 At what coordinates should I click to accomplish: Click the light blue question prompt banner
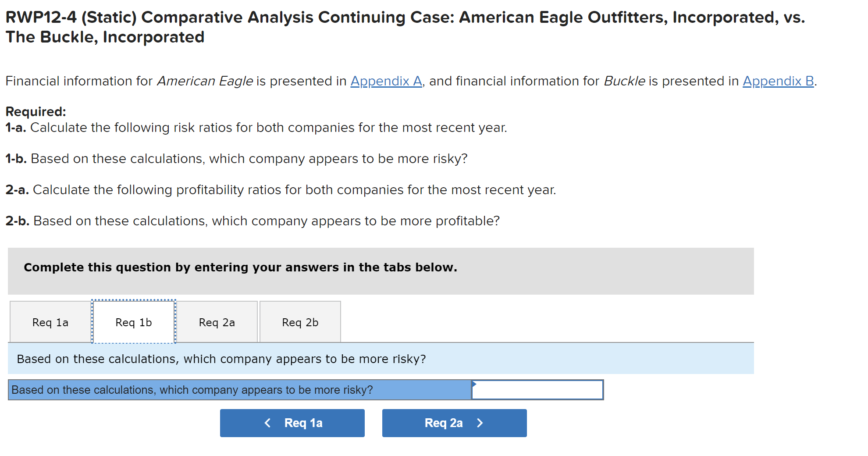[381, 359]
